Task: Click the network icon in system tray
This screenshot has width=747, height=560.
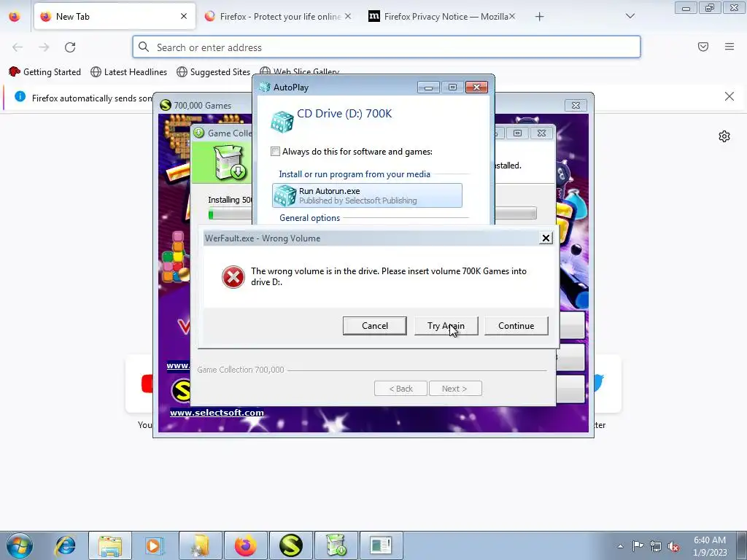Action: click(656, 546)
